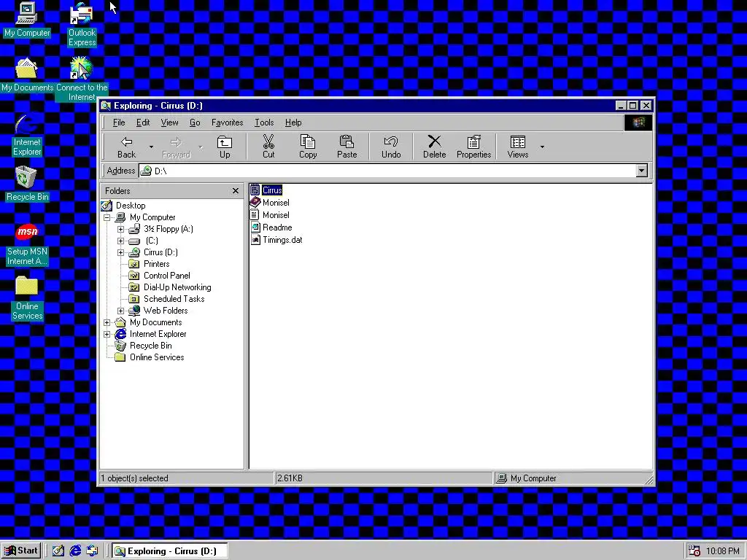
Task: Launch Internet Explorer from Quick Launch
Action: click(x=75, y=551)
